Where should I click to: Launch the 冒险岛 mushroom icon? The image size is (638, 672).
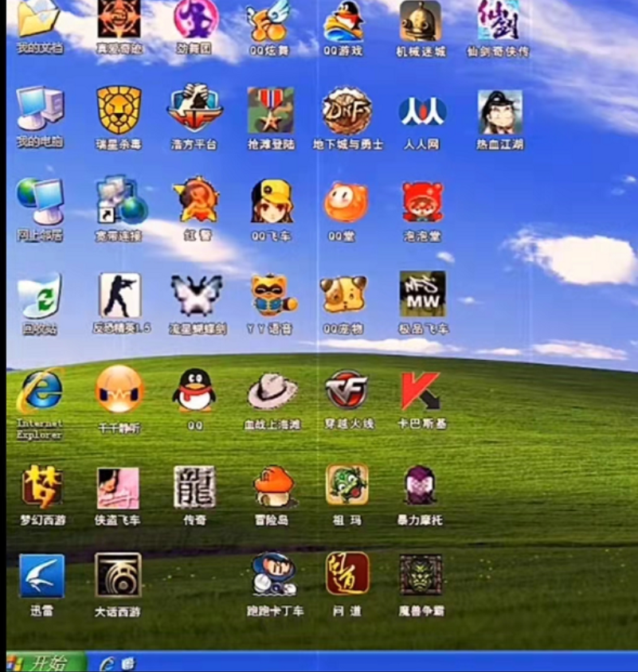274,487
